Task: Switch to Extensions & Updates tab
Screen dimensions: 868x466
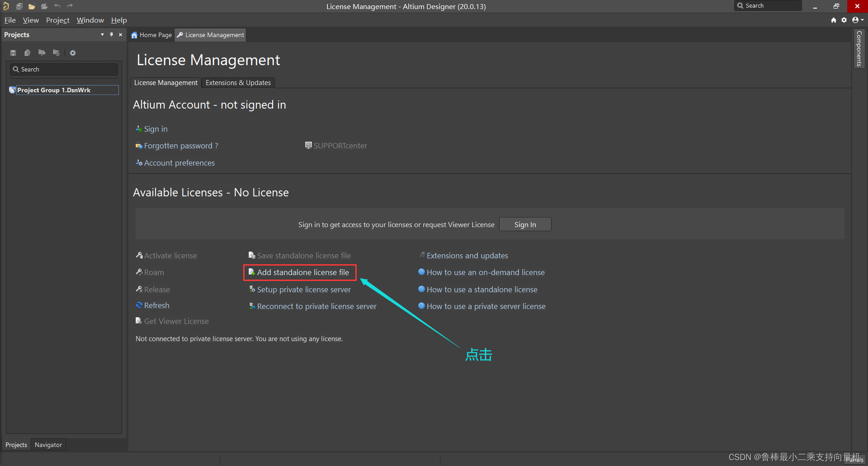Action: click(x=238, y=83)
